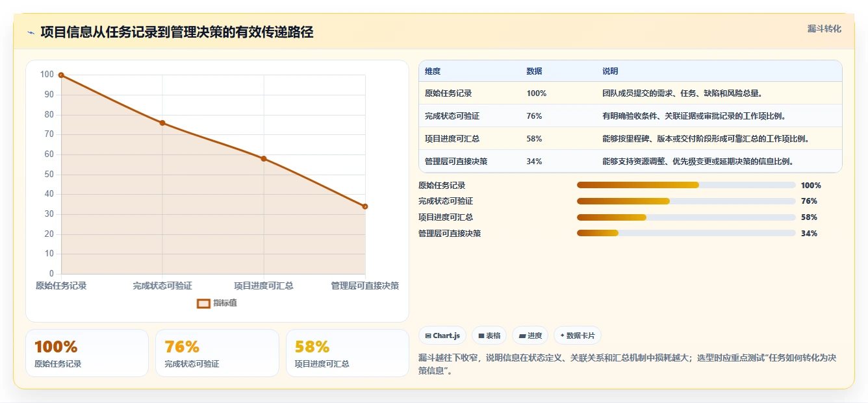This screenshot has height=403, width=868.
Task: Click the 原始任务记录 progress bar
Action: click(686, 185)
